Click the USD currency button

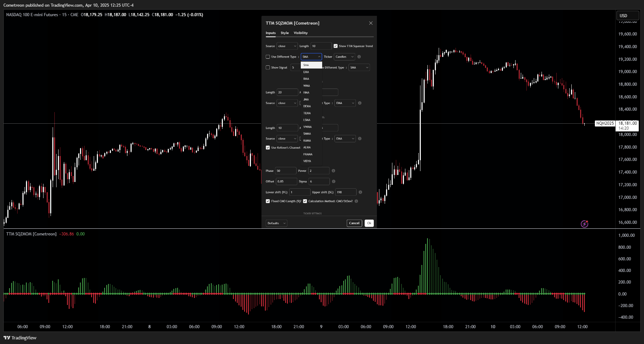click(628, 15)
